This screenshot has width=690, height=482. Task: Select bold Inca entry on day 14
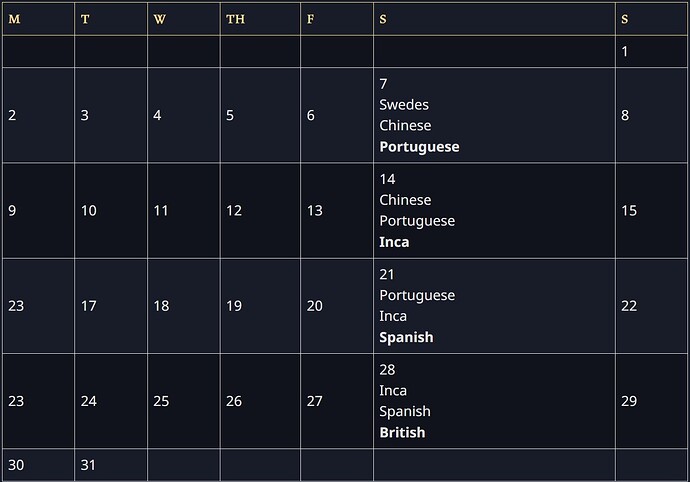[394, 241]
